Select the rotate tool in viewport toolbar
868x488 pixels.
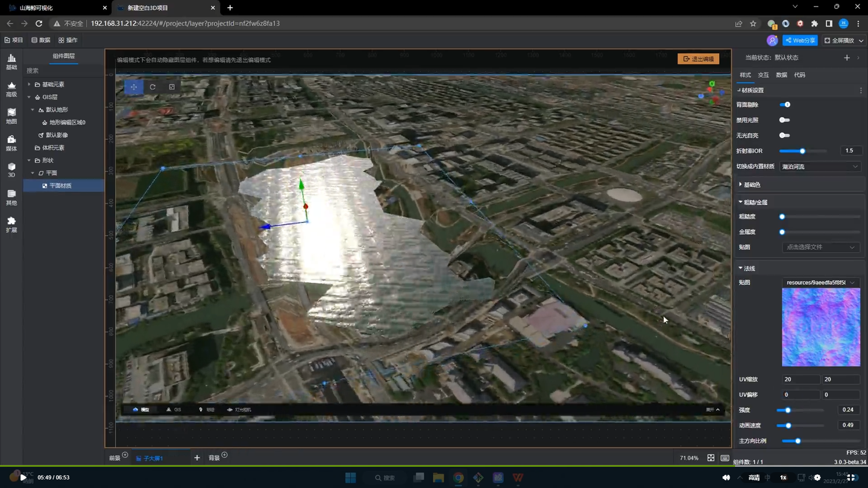[x=153, y=87]
